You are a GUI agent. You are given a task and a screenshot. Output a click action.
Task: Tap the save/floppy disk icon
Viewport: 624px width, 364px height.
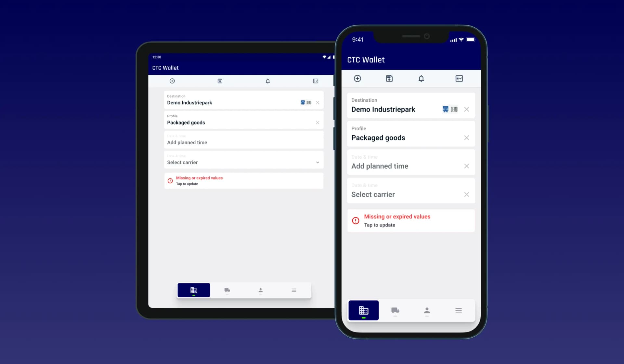tap(389, 78)
